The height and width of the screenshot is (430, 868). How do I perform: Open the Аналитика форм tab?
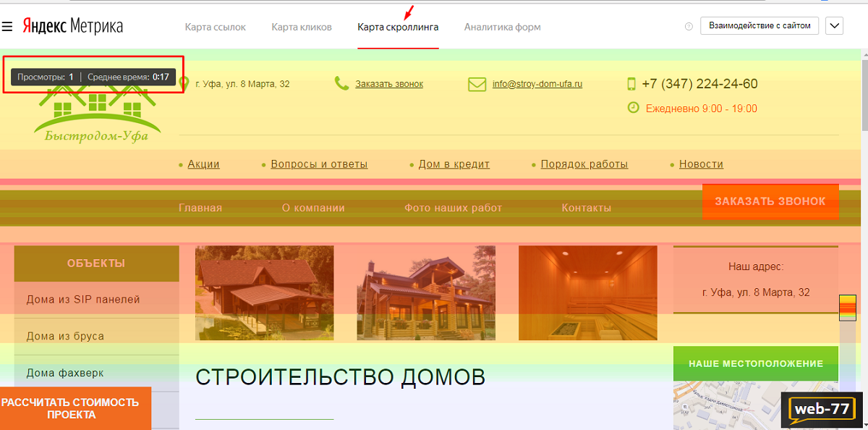tap(503, 27)
